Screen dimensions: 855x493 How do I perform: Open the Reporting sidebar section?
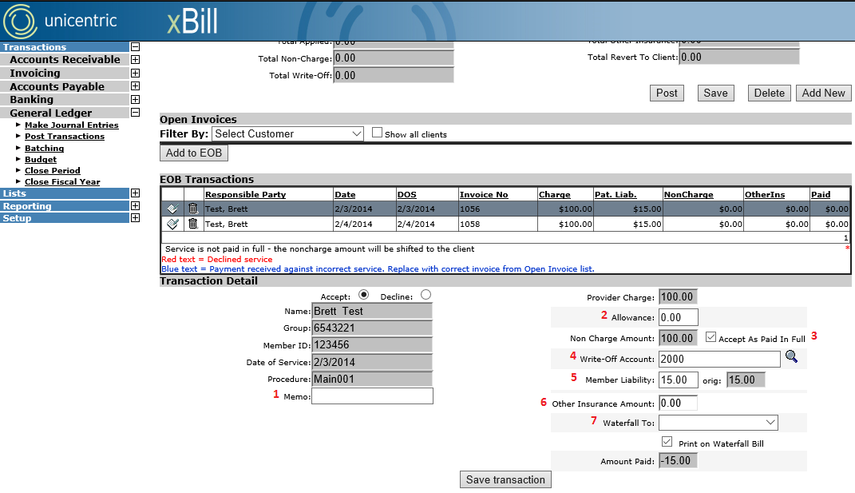[x=27, y=206]
